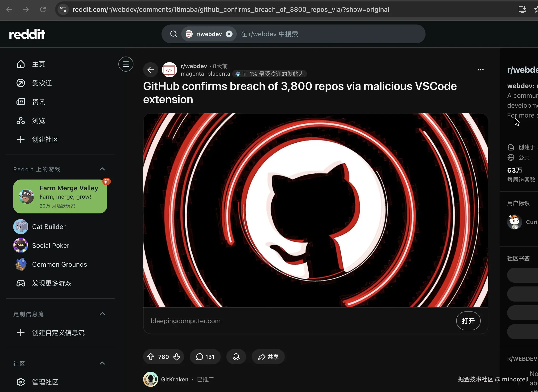The image size is (538, 392).
Task: Give an award to the post
Action: [x=236, y=356]
